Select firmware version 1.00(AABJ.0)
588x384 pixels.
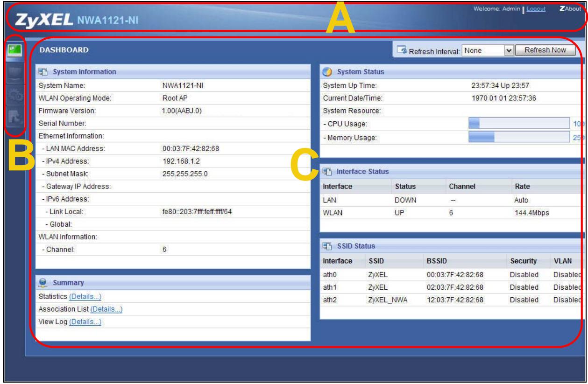pyautogui.click(x=182, y=111)
